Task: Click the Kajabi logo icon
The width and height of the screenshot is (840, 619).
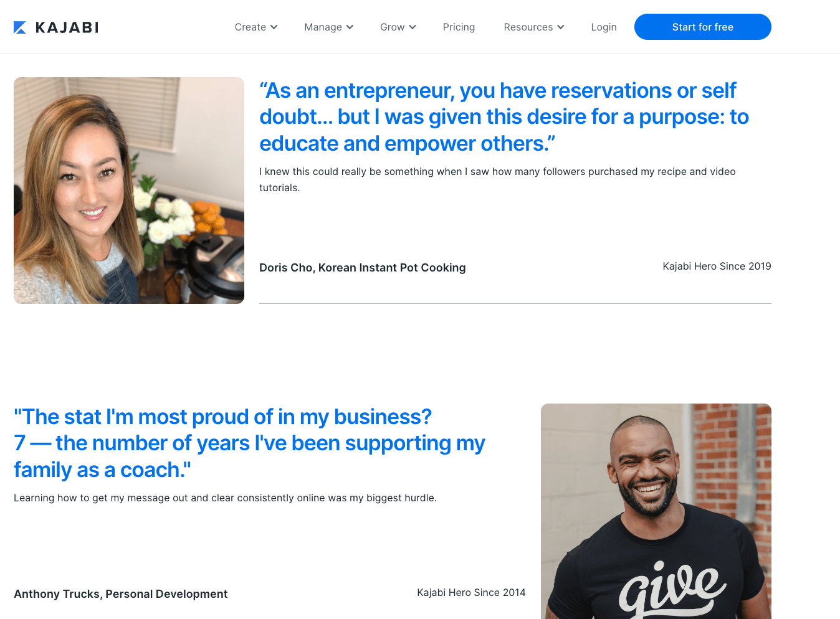Action: [x=21, y=27]
